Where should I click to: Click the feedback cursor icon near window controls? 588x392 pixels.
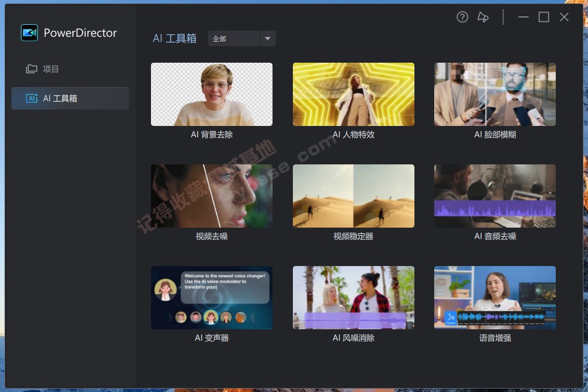coord(482,18)
